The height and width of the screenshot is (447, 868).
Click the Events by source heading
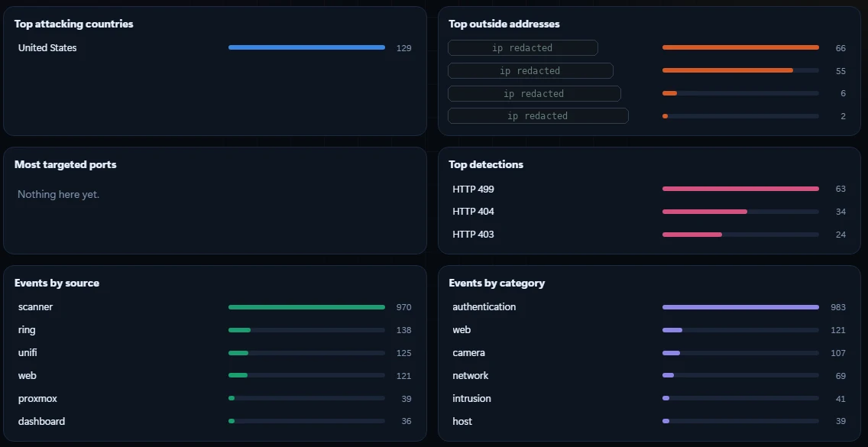[57, 283]
